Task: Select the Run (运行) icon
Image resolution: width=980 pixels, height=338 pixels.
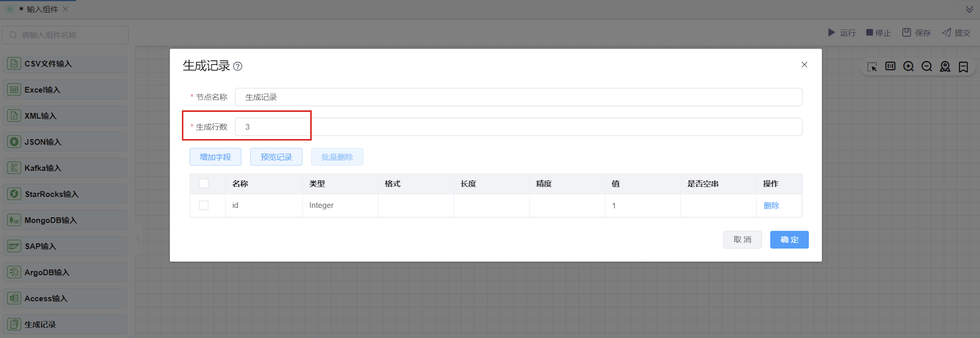Action: (x=831, y=33)
